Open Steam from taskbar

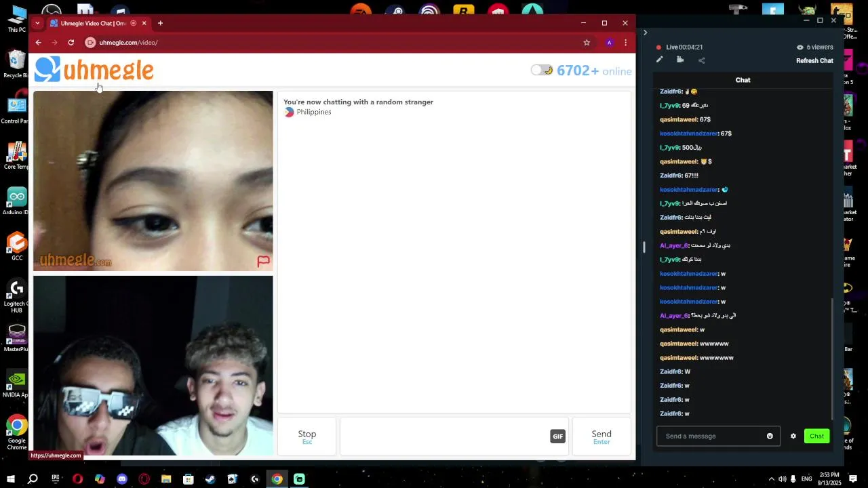pos(210,479)
